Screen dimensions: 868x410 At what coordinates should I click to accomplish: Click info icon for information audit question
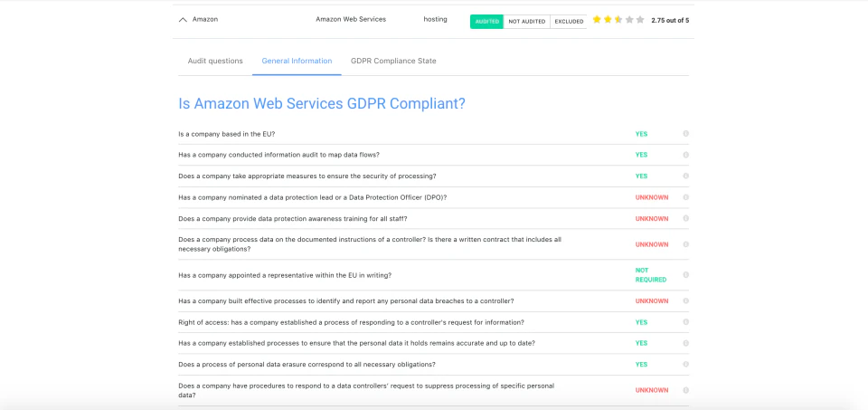click(x=685, y=155)
